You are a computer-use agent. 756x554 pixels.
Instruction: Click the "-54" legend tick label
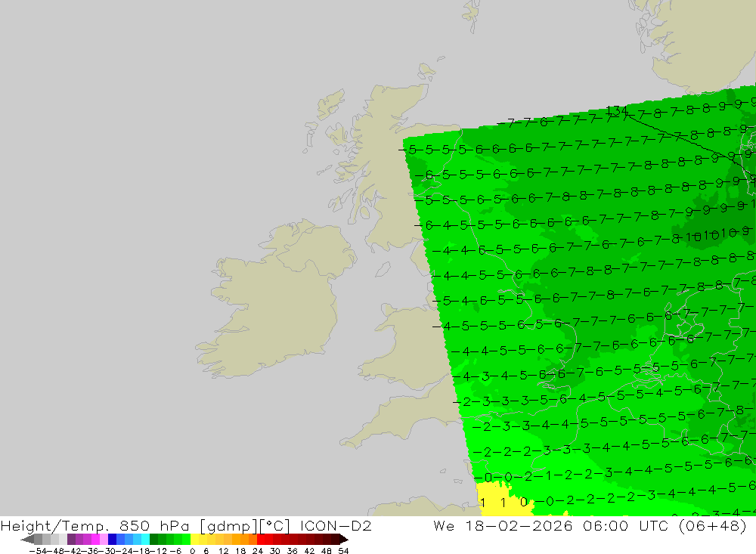pos(38,551)
